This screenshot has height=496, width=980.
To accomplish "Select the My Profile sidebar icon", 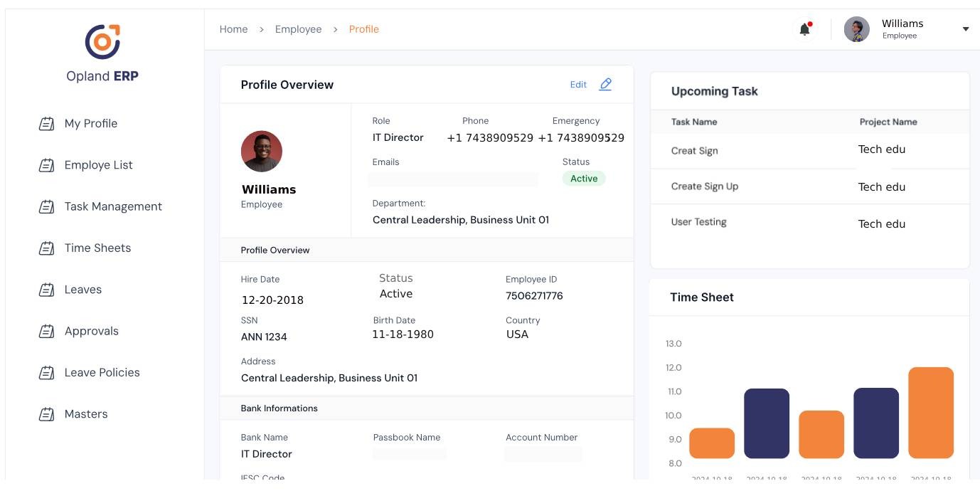I will 46,123.
